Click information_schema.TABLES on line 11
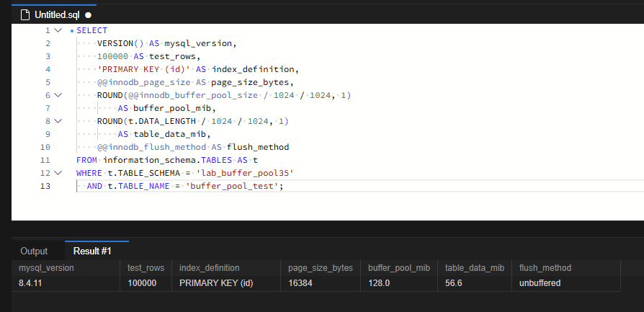The image size is (644, 312). (x=167, y=160)
